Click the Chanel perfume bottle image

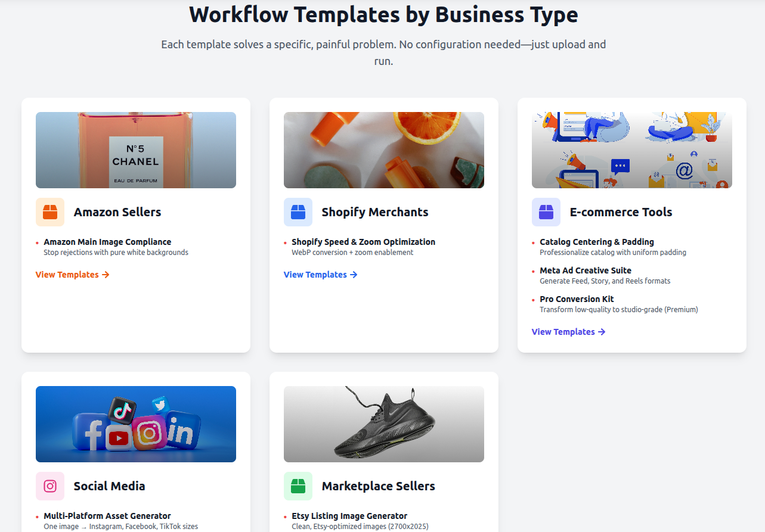136,150
